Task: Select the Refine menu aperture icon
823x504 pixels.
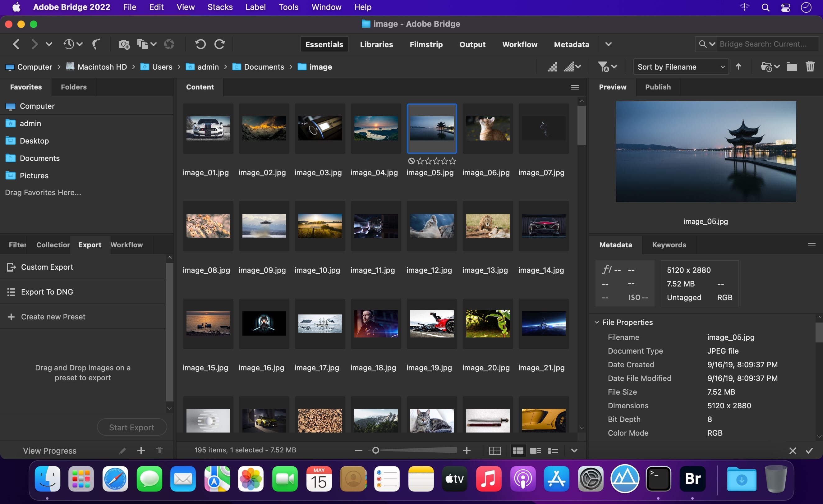Action: tap(169, 44)
